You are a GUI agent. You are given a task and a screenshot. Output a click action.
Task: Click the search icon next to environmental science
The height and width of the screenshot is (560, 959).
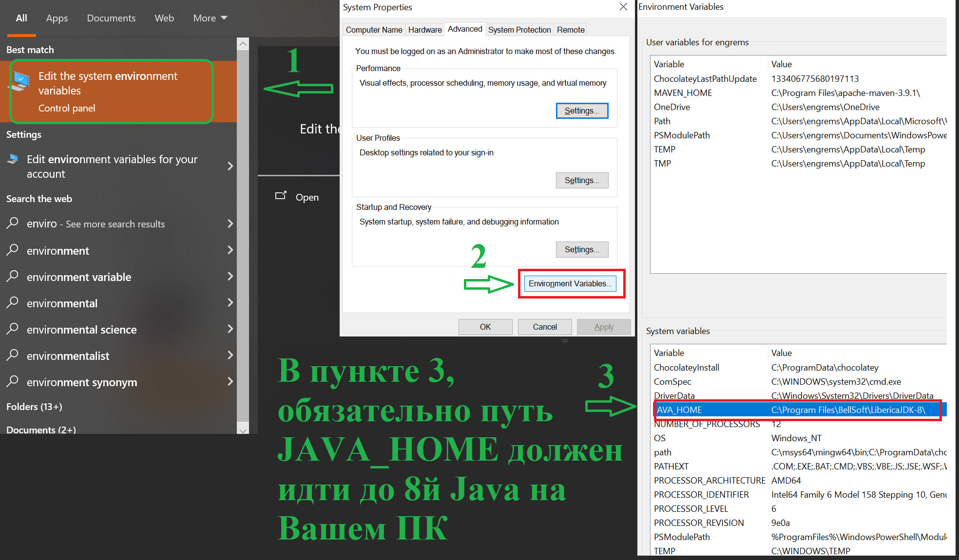pyautogui.click(x=13, y=329)
